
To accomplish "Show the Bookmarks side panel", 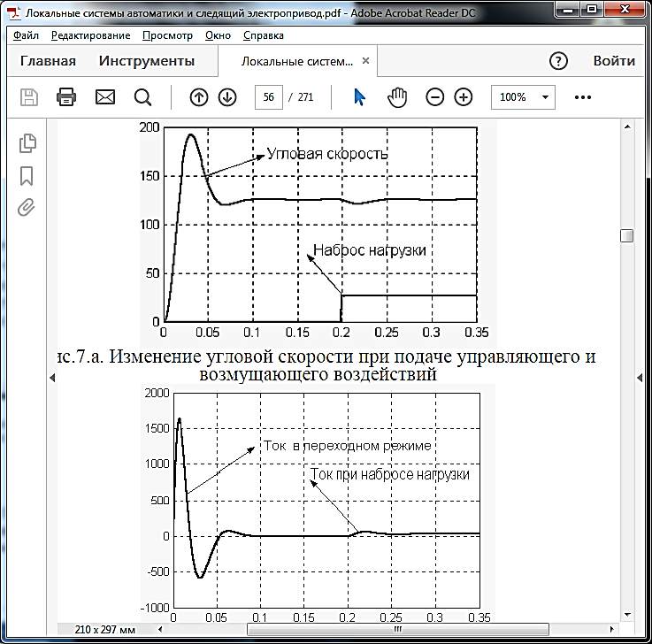I will (27, 175).
